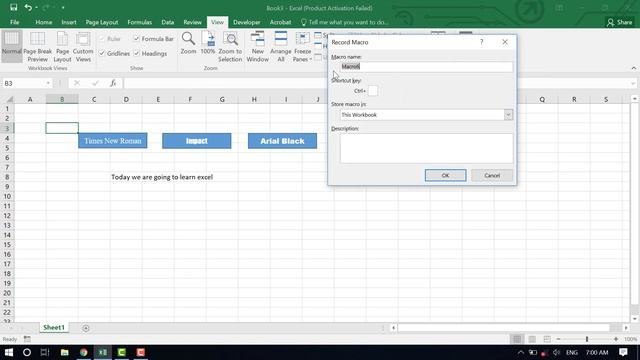Set zoom to 100%

click(208, 43)
